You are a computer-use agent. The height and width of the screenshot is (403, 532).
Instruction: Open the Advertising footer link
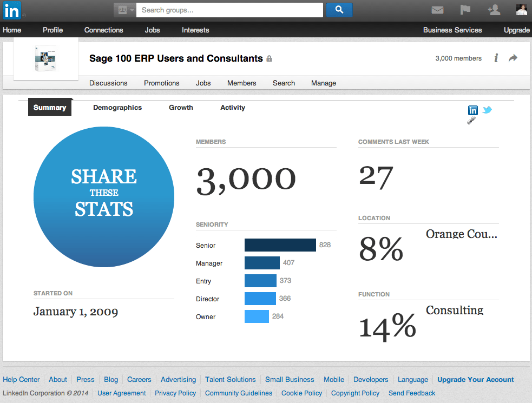178,380
